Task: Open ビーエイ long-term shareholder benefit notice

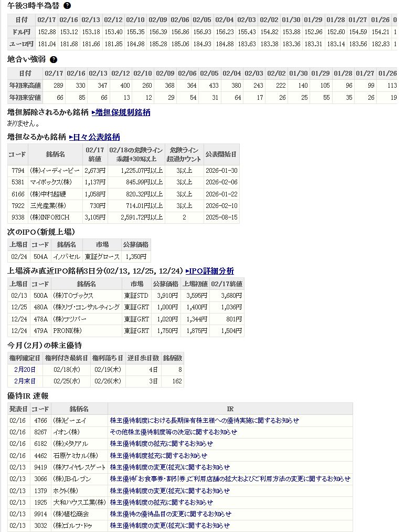Action: (204, 421)
